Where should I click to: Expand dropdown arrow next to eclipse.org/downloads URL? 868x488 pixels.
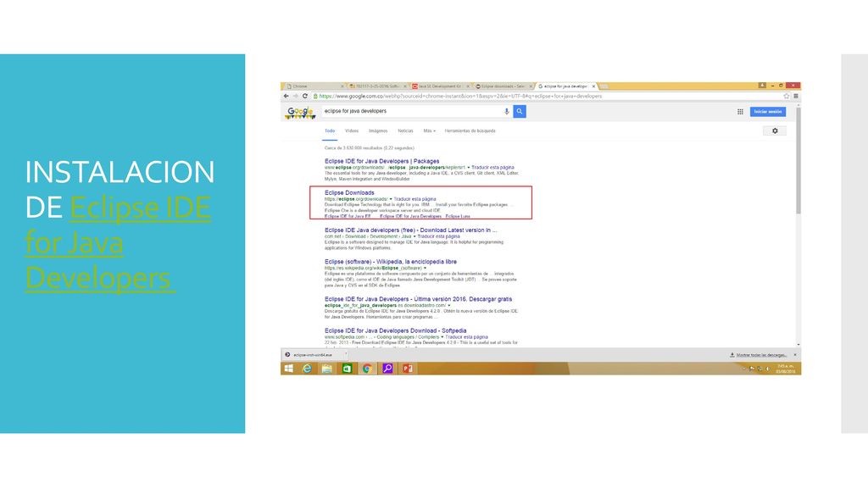pyautogui.click(x=391, y=199)
